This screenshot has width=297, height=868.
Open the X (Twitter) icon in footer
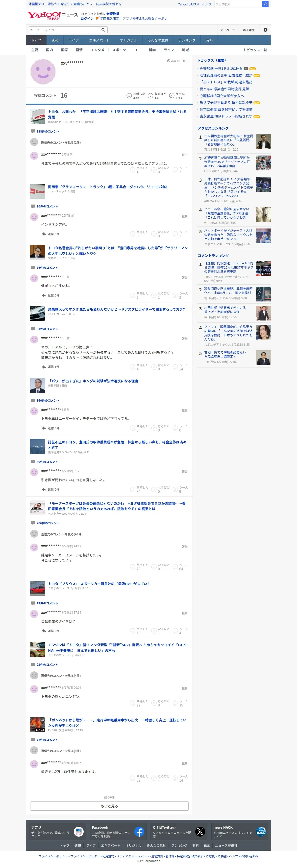tap(200, 832)
